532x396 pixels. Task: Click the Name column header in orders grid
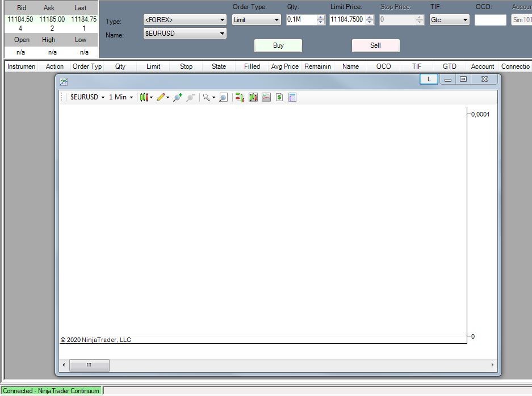point(350,66)
